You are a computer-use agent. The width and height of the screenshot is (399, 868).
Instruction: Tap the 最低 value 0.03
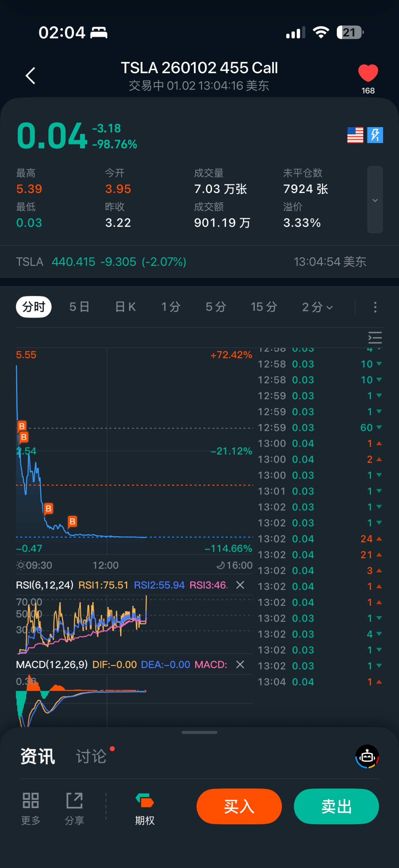coord(29,223)
